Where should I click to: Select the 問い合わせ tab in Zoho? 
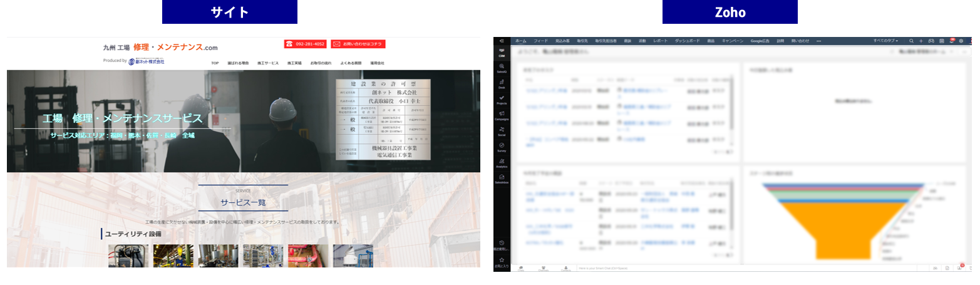coord(800,41)
